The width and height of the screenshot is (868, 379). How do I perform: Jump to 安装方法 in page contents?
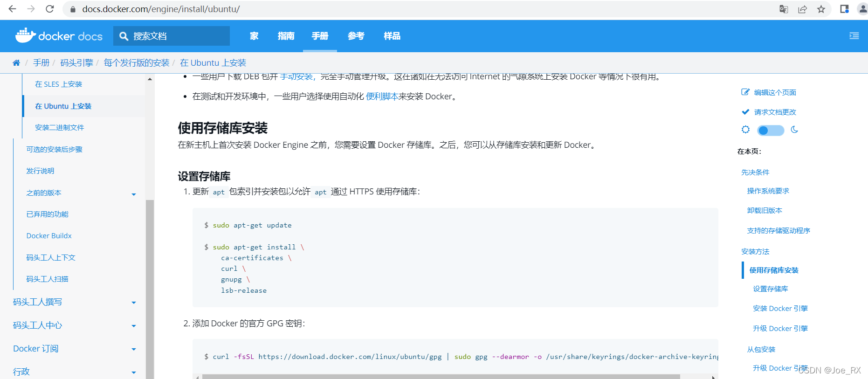click(755, 251)
